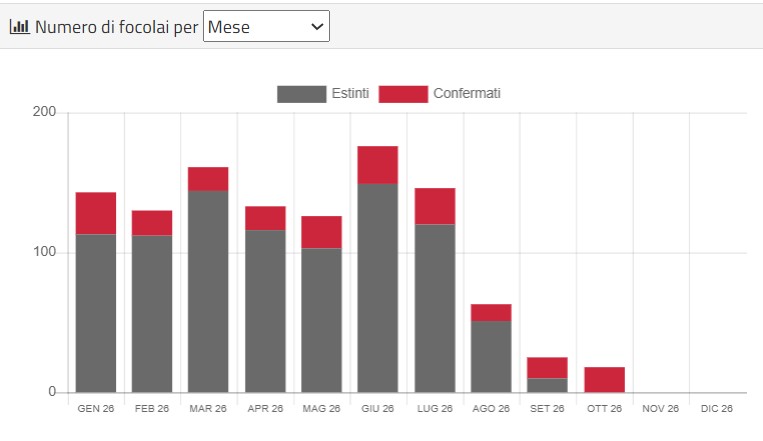763x441 pixels.
Task: Open the Mese dropdown selector
Action: (x=266, y=26)
